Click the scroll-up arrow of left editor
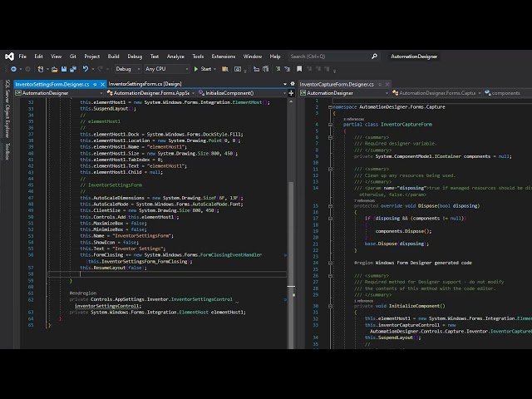This screenshot has height=399, width=532. tap(291, 101)
